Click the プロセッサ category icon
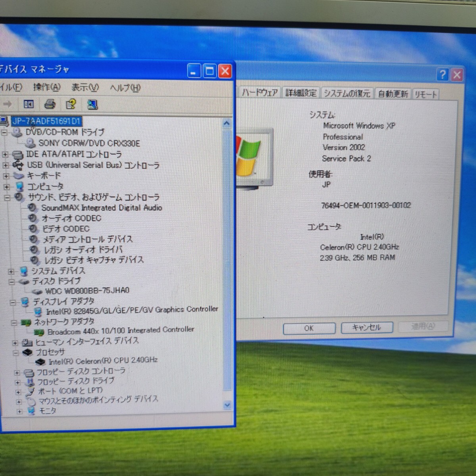The image size is (476, 476). click(x=27, y=352)
